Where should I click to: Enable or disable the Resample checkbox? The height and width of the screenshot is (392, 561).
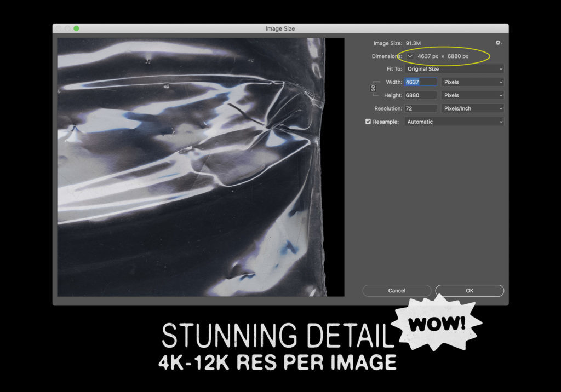(368, 122)
